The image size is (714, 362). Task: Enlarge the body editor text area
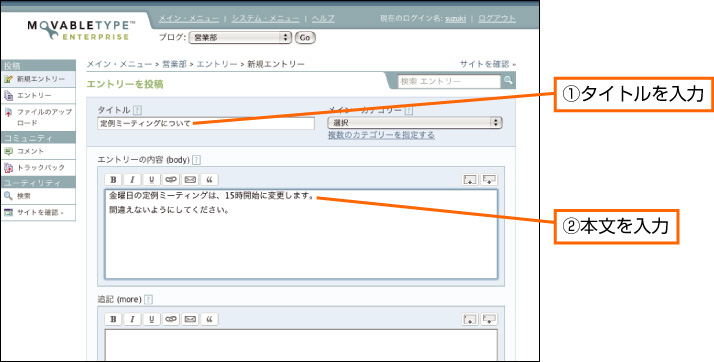[489, 179]
